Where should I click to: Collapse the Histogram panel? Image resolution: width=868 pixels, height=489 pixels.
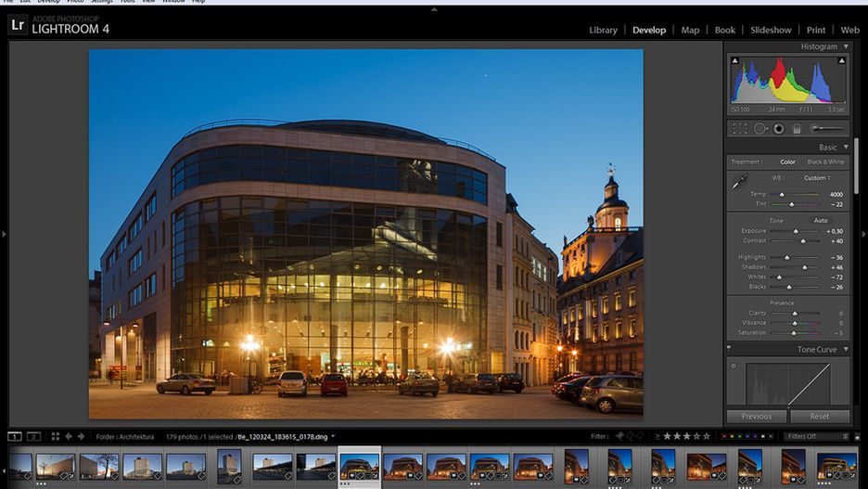(x=846, y=46)
